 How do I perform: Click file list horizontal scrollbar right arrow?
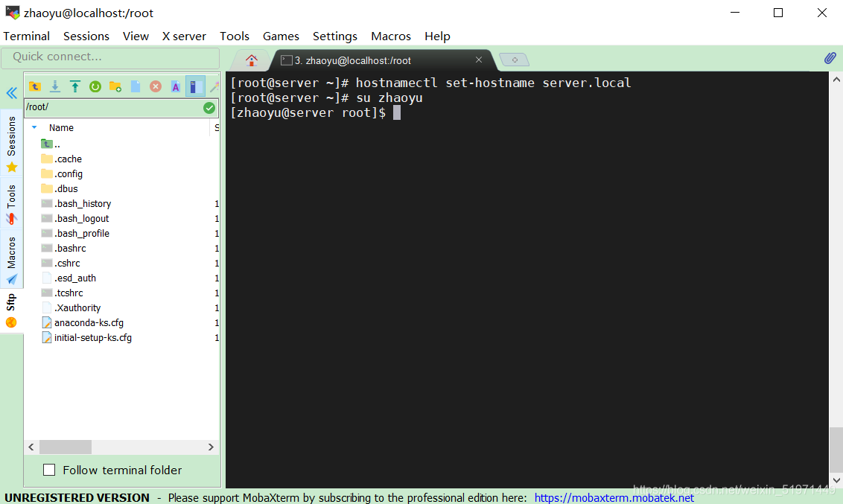(211, 447)
